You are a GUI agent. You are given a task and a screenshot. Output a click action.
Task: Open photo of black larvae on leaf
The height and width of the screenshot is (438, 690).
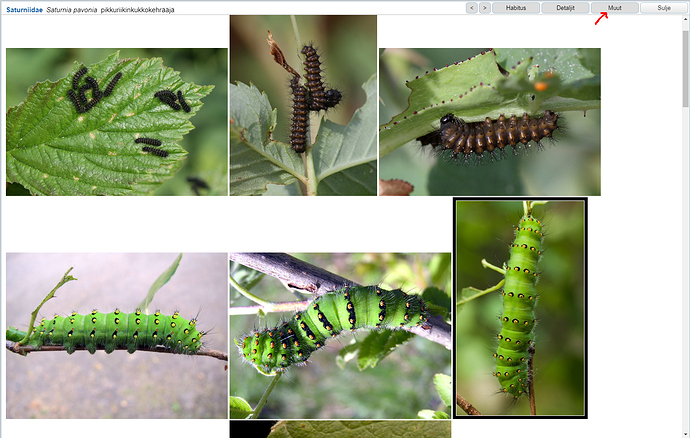117,122
